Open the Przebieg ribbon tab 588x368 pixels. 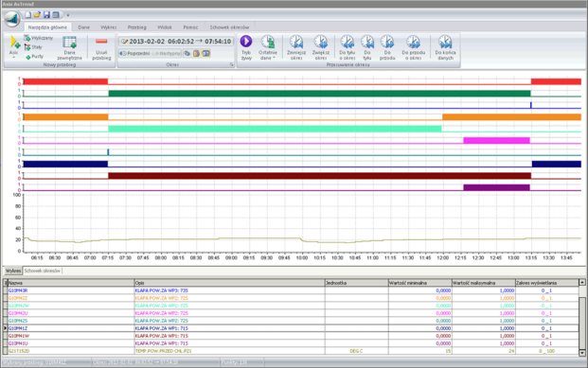tap(137, 27)
